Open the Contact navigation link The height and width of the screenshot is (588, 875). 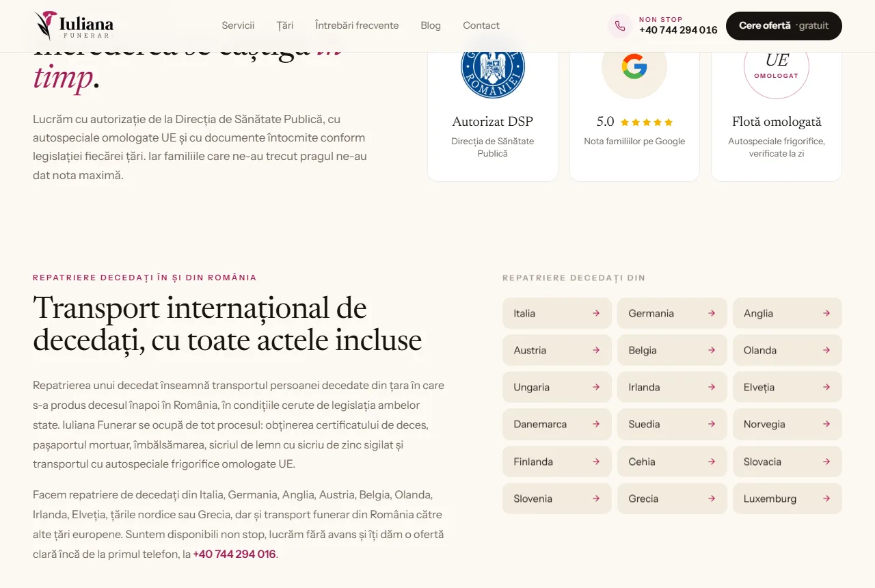(481, 25)
